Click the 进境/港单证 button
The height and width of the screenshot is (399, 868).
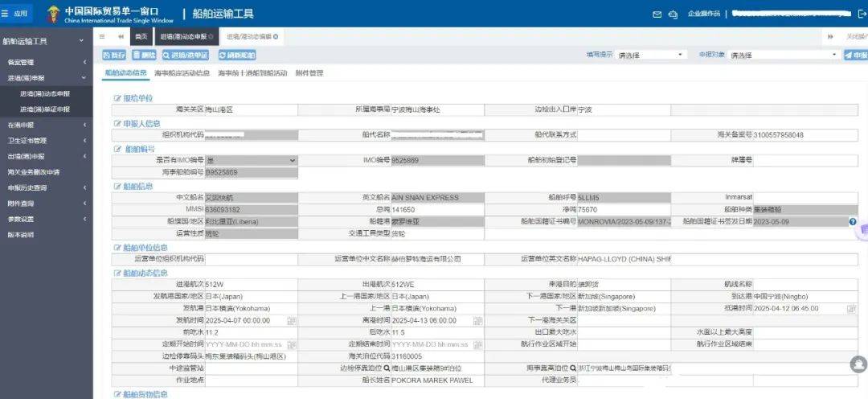click(x=186, y=56)
